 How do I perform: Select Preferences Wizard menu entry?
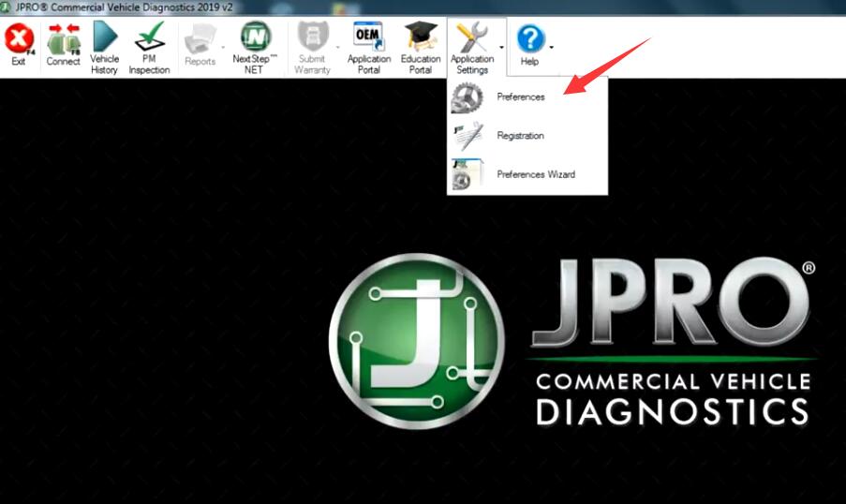527,174
